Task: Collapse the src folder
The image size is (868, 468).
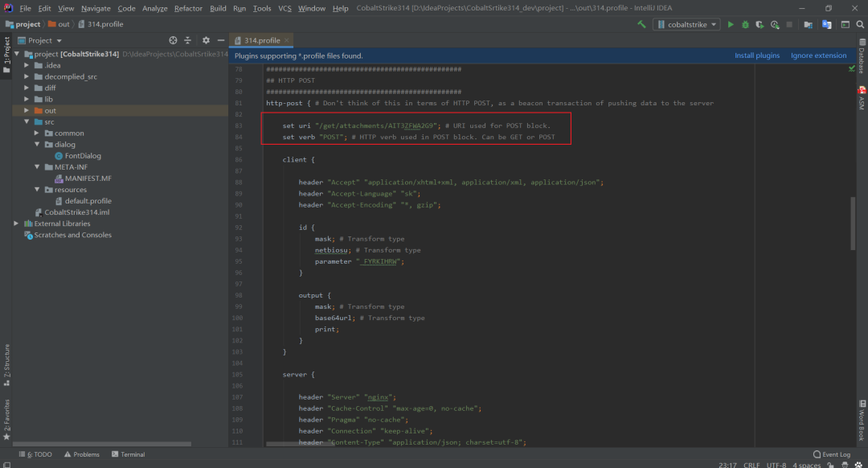Action: (x=26, y=122)
